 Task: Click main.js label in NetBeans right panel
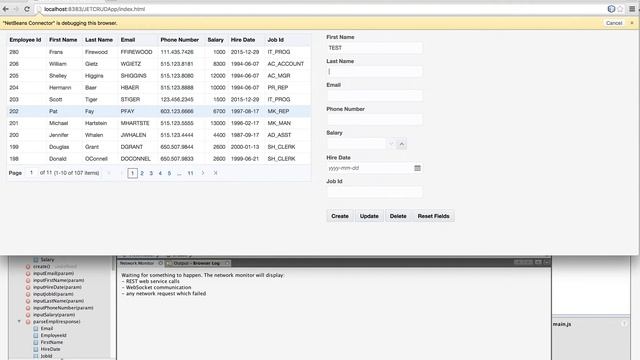[x=562, y=324]
